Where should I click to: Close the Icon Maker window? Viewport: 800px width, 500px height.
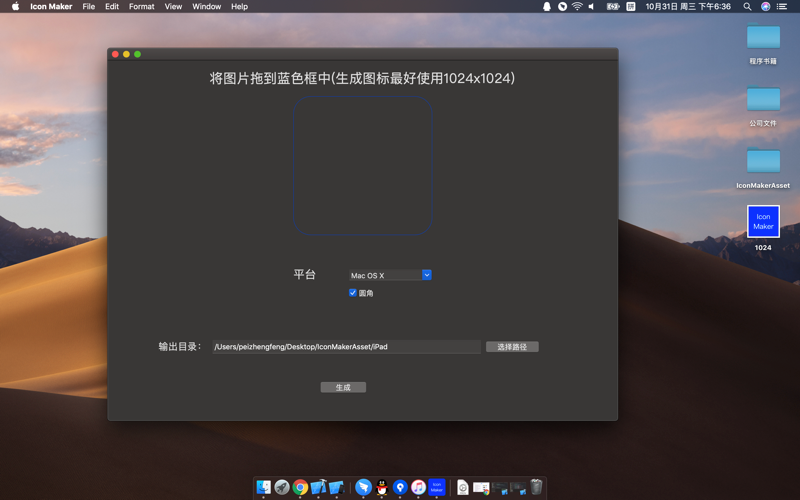(115, 54)
